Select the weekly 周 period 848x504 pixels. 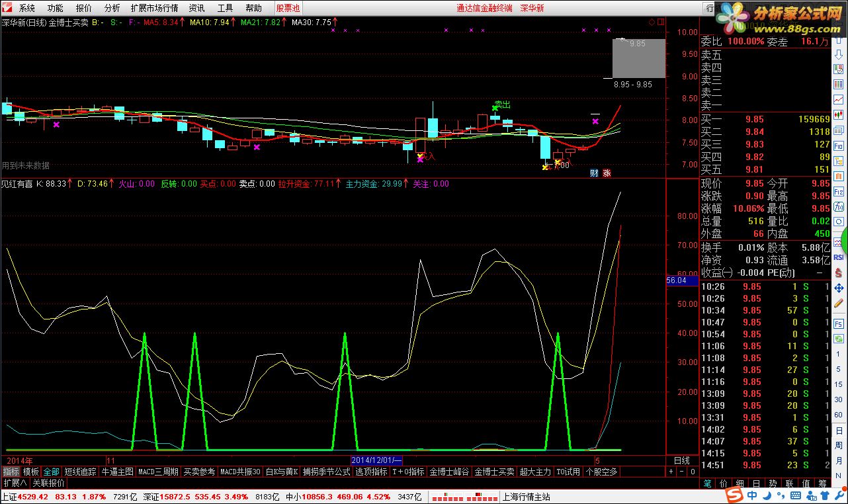click(838, 445)
